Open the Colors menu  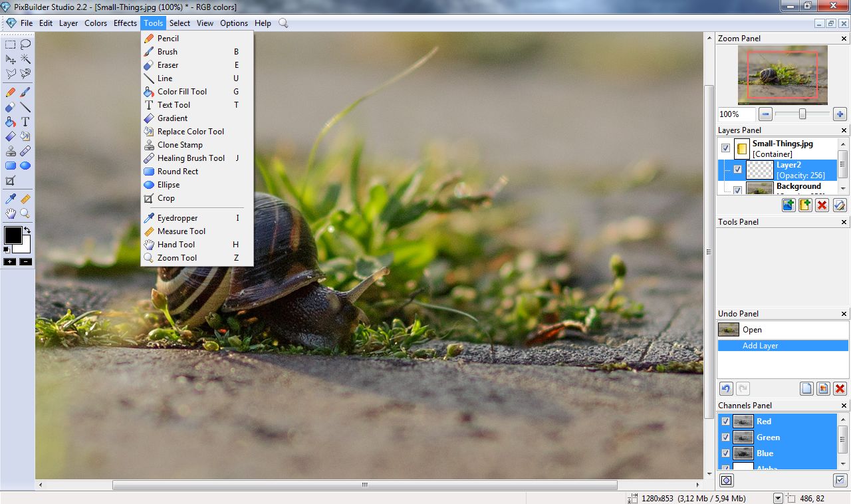point(96,23)
